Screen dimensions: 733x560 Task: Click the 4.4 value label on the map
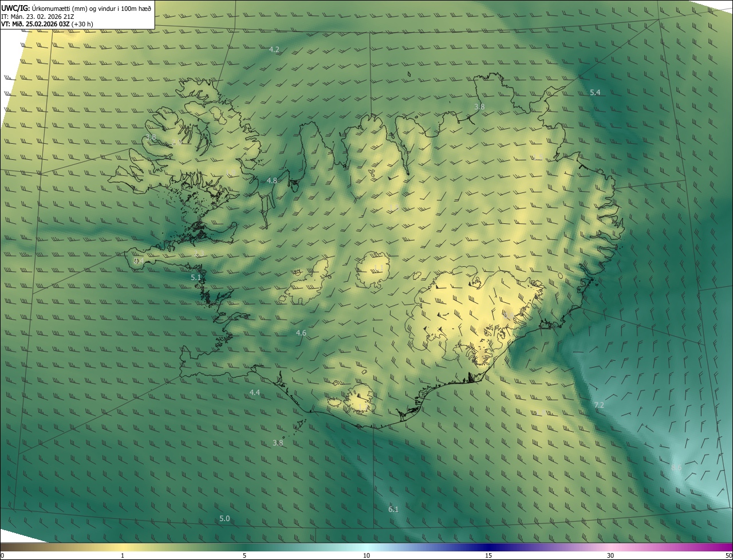point(255,393)
